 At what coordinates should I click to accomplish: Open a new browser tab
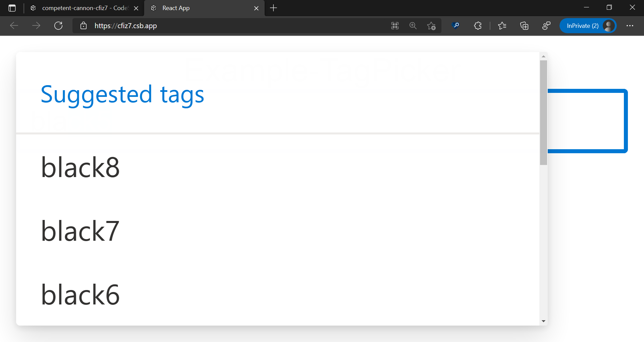[273, 8]
